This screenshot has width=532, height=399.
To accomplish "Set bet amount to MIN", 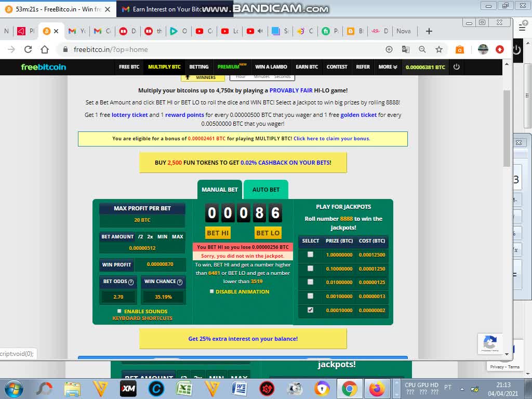I will pos(162,236).
